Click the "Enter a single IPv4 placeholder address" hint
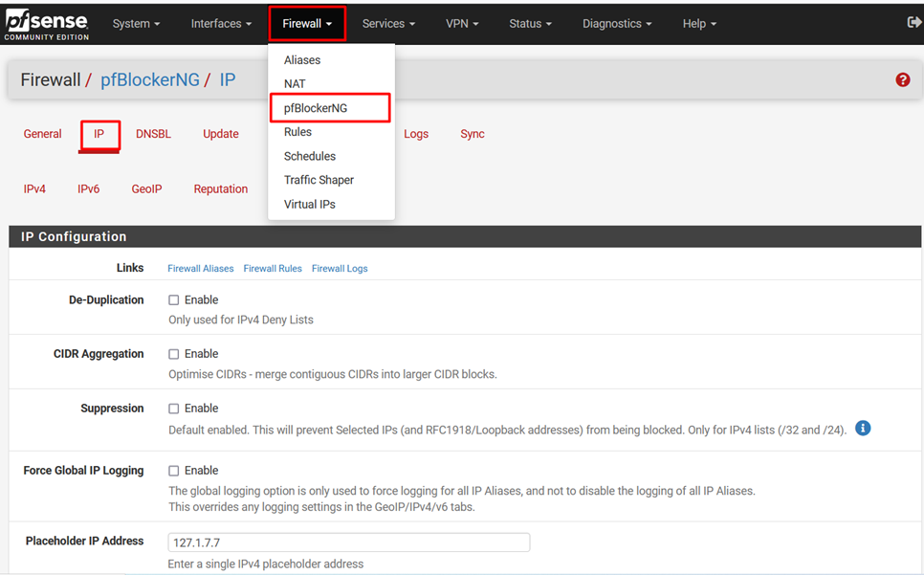 (266, 564)
